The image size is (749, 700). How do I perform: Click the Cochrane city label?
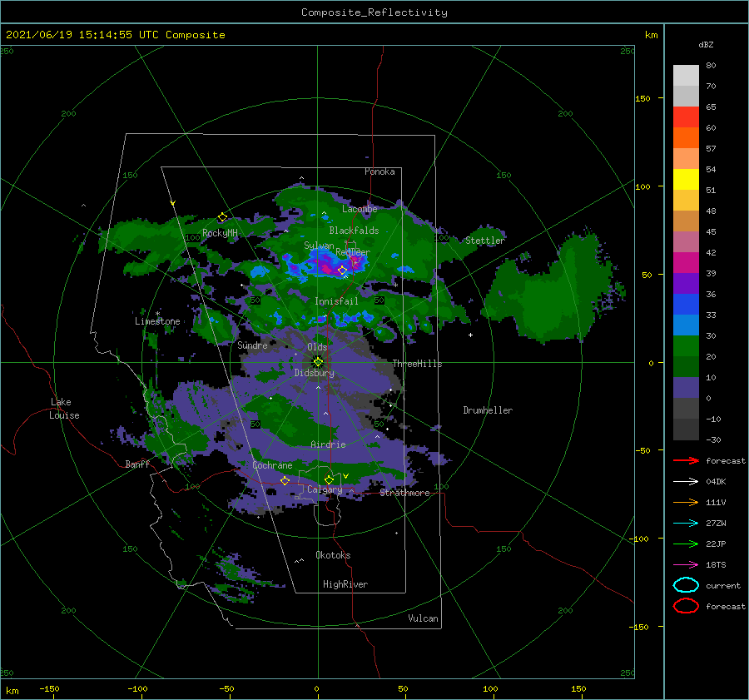(x=272, y=465)
